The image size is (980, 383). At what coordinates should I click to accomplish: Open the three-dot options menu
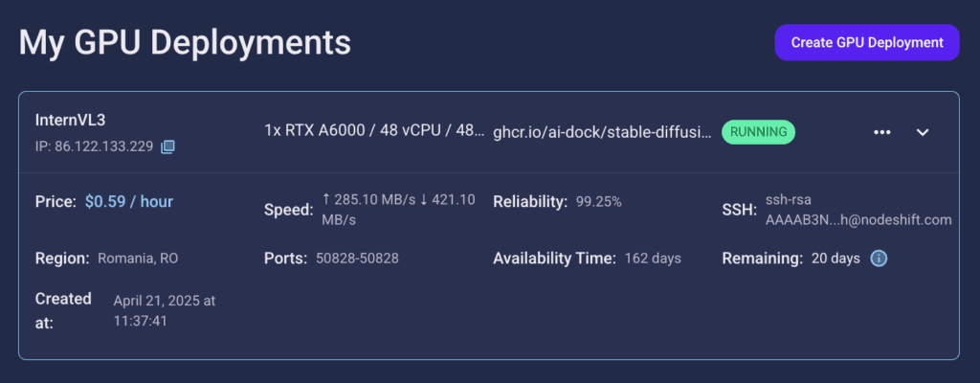881,132
